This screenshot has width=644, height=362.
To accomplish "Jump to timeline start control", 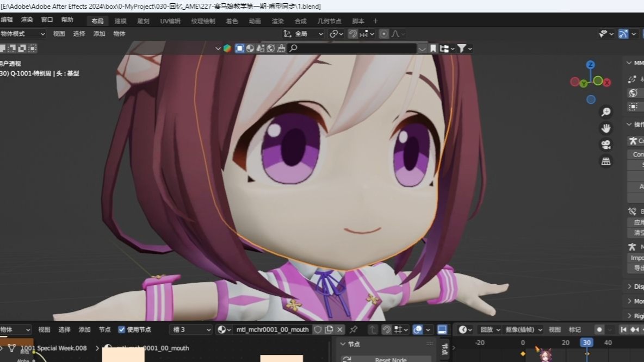I will [x=623, y=329].
